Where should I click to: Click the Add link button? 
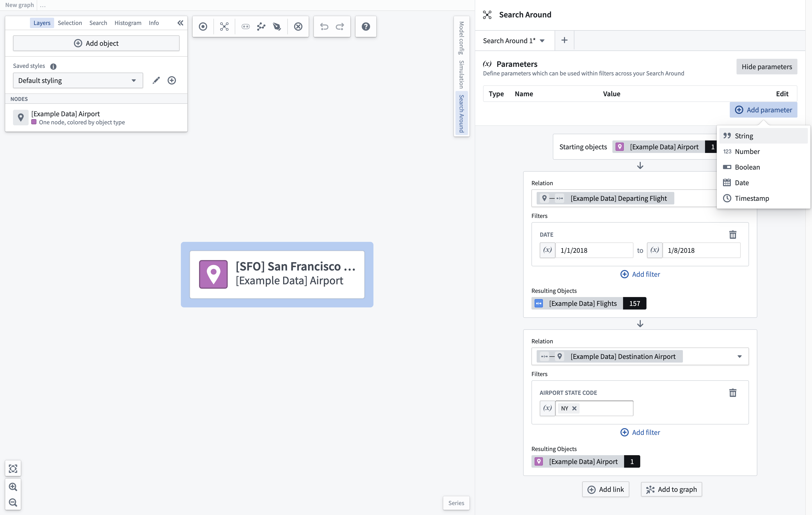pyautogui.click(x=606, y=490)
